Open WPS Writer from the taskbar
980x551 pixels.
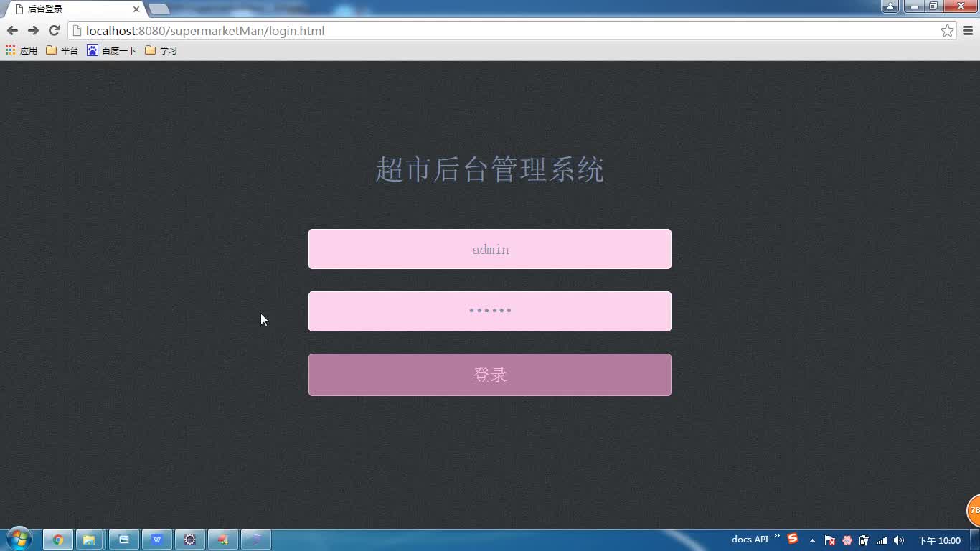click(x=156, y=540)
